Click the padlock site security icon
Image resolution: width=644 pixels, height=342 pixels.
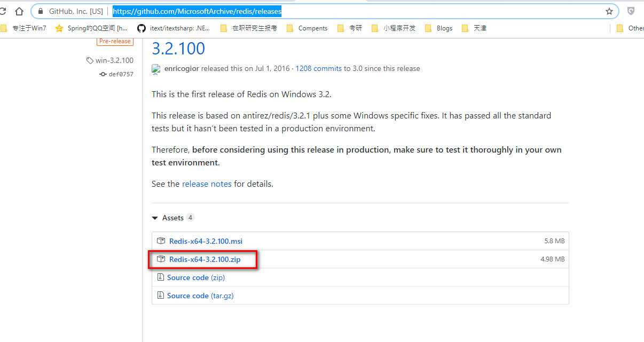coord(40,11)
